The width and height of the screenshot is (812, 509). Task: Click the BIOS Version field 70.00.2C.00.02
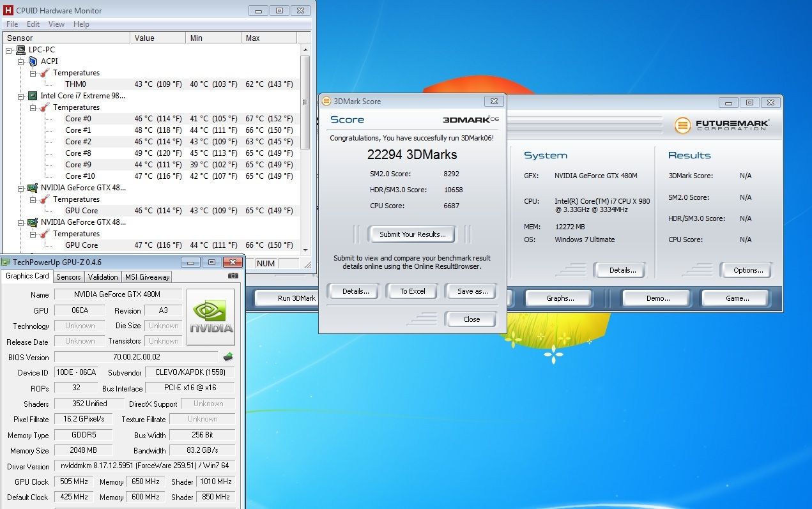point(136,358)
